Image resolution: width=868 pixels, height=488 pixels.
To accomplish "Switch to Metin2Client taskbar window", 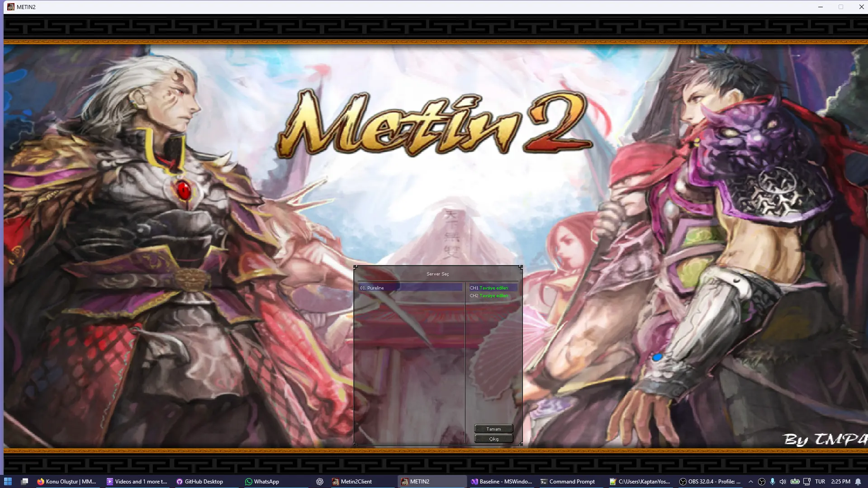I will pyautogui.click(x=352, y=482).
